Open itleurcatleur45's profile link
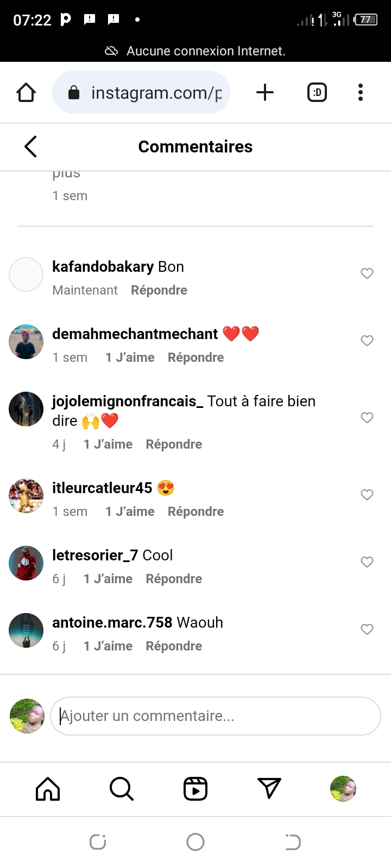This screenshot has width=391, height=868. point(102,488)
